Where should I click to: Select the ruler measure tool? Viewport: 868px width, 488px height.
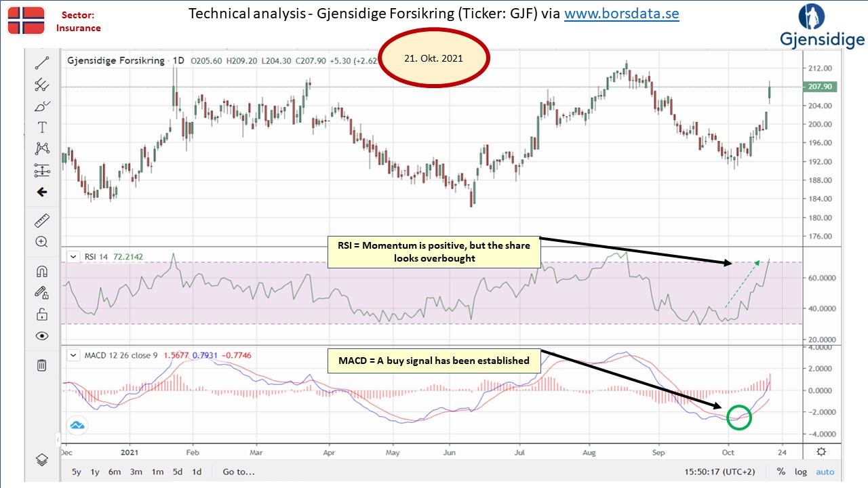pyautogui.click(x=42, y=220)
